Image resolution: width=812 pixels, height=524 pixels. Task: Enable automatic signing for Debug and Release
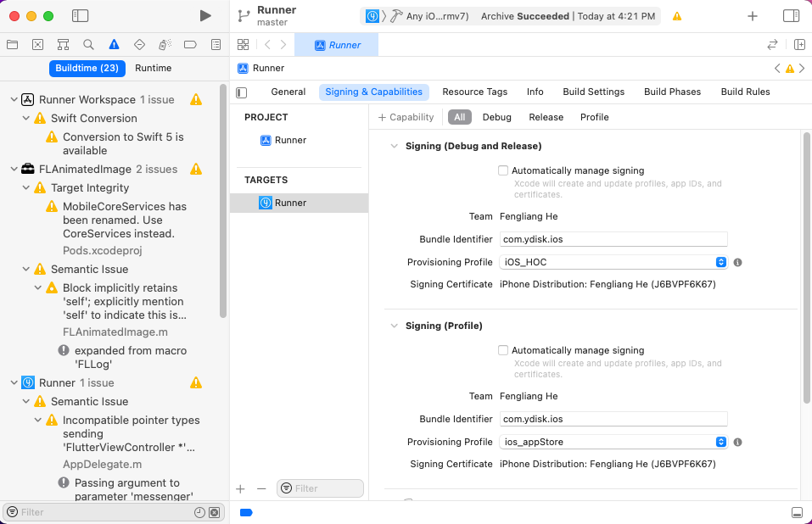(x=503, y=170)
